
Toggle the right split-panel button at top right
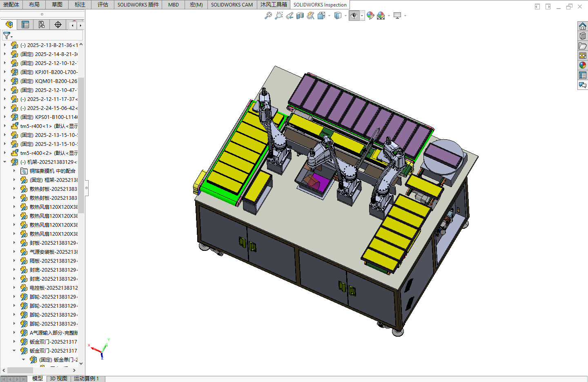[548, 7]
